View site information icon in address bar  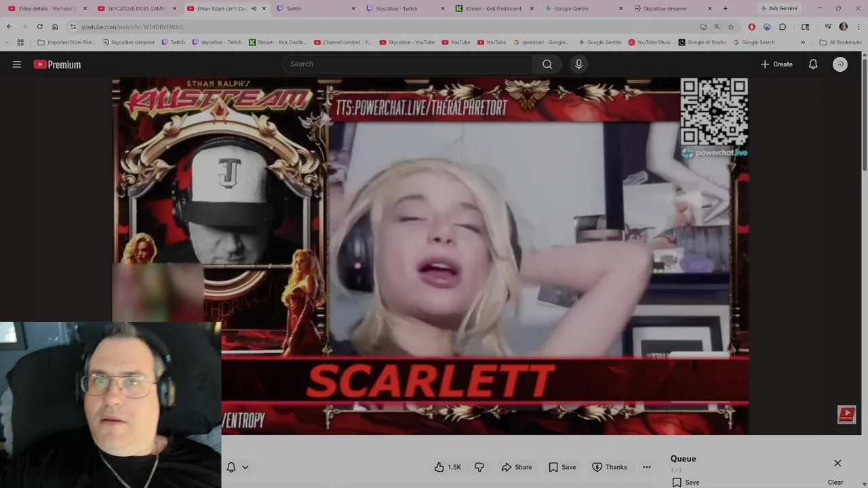click(73, 26)
